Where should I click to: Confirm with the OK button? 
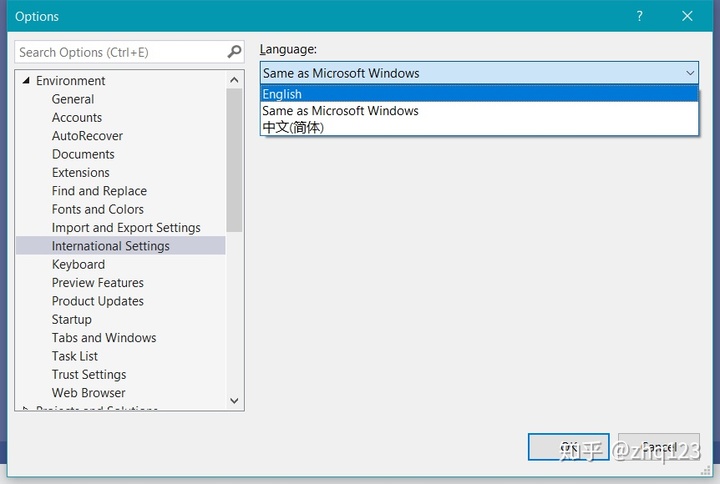click(568, 447)
